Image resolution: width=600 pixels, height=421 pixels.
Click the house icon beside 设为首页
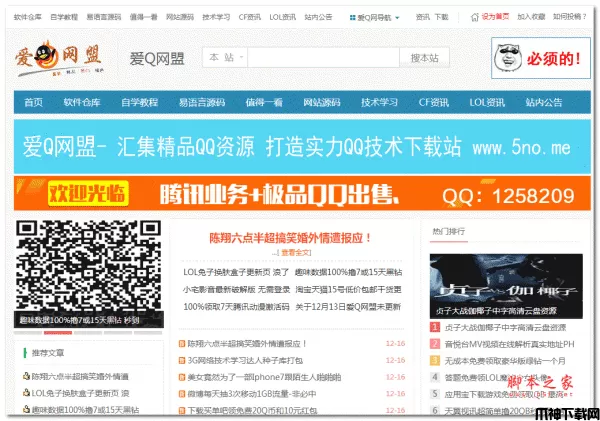pyautogui.click(x=474, y=17)
